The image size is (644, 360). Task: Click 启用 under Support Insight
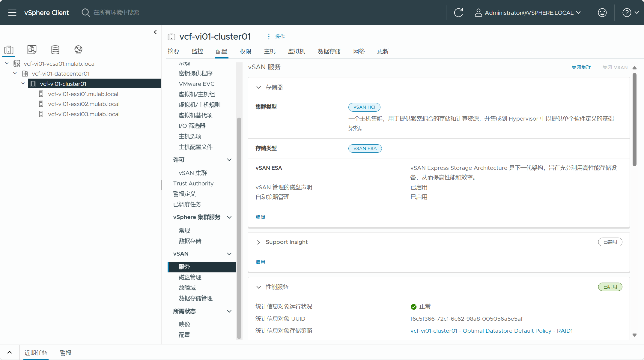pyautogui.click(x=260, y=262)
